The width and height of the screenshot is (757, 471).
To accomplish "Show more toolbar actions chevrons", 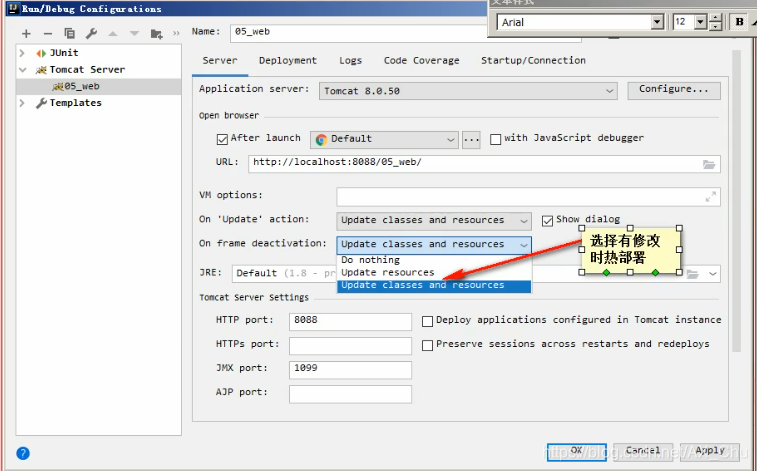I will tap(176, 34).
